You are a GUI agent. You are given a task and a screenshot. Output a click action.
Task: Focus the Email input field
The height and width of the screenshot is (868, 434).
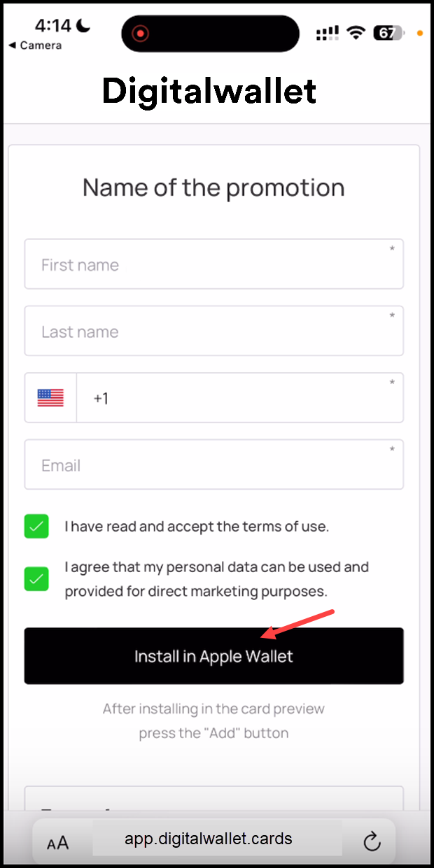tap(214, 464)
